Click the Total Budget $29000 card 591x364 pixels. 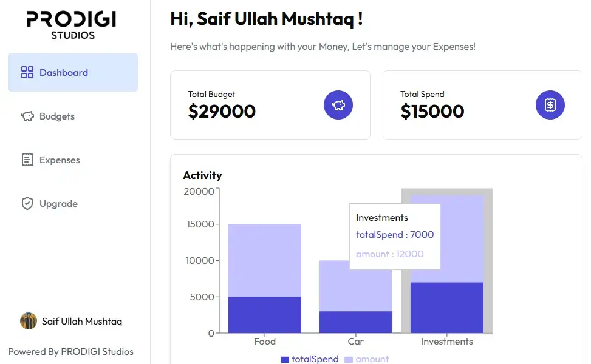270,105
